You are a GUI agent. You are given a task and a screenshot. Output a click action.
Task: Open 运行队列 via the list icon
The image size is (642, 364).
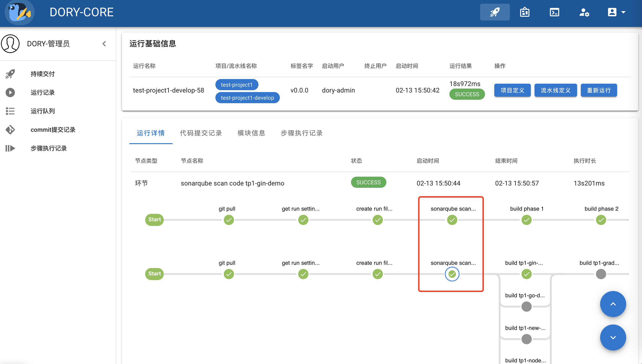tap(10, 111)
